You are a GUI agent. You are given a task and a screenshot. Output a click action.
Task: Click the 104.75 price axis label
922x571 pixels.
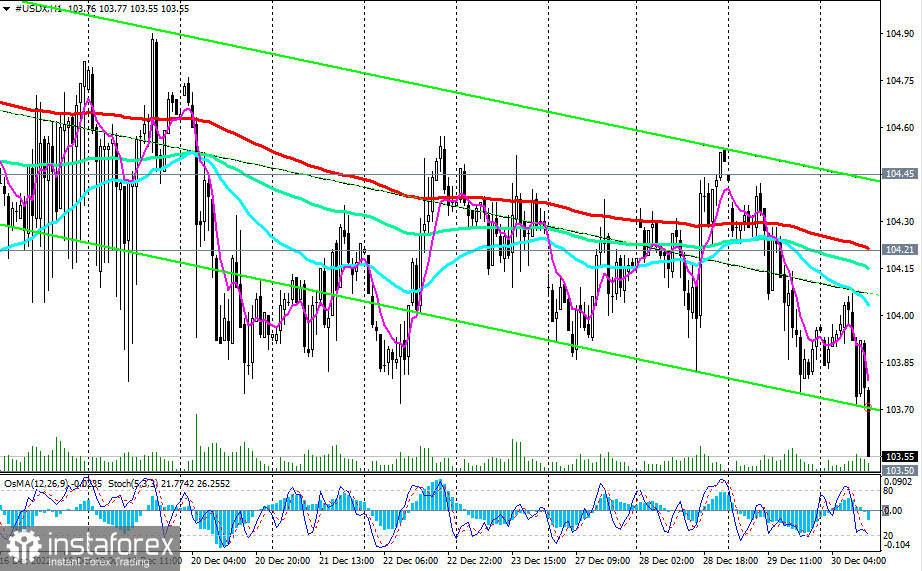point(900,81)
